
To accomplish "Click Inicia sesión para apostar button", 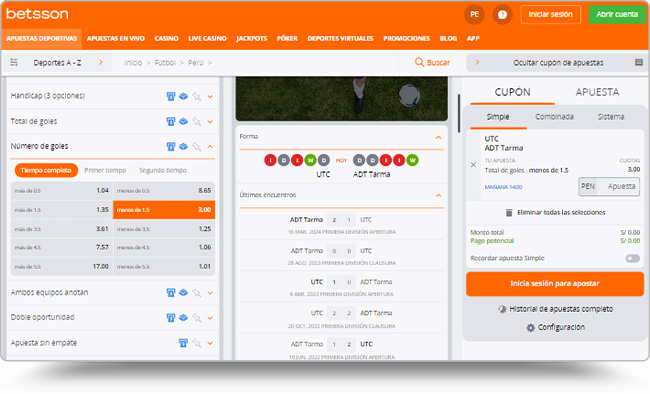I will pyautogui.click(x=555, y=284).
